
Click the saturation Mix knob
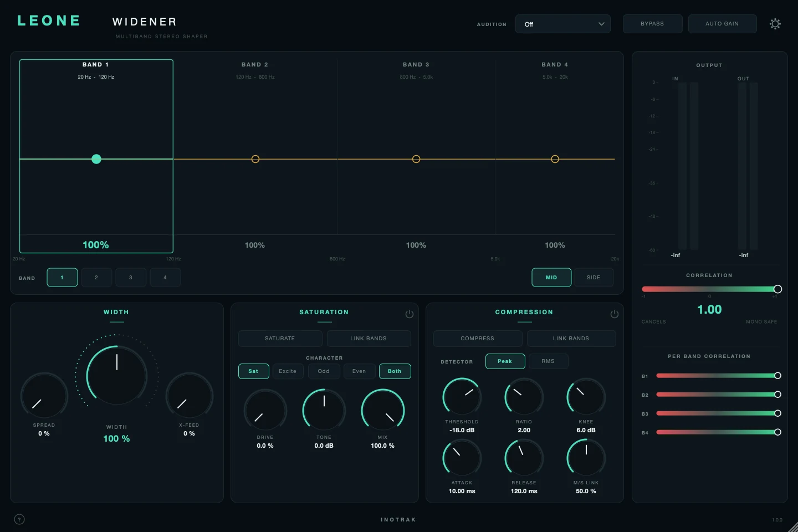(383, 410)
